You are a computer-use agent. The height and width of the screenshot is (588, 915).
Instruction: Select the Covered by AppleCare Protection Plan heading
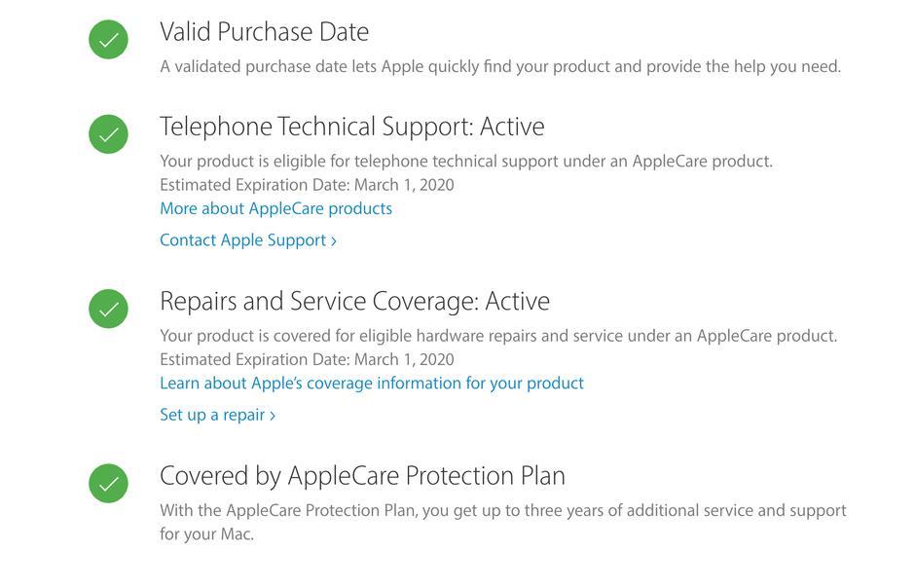pyautogui.click(x=362, y=476)
